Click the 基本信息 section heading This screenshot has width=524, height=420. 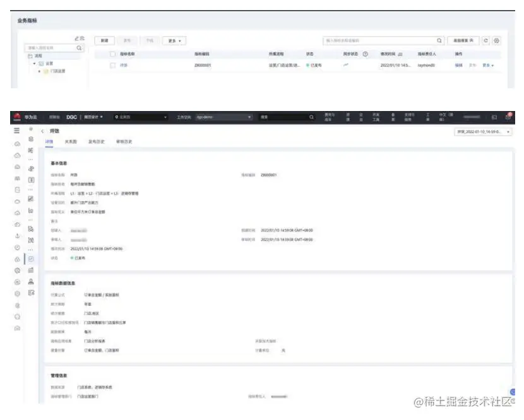tap(59, 163)
